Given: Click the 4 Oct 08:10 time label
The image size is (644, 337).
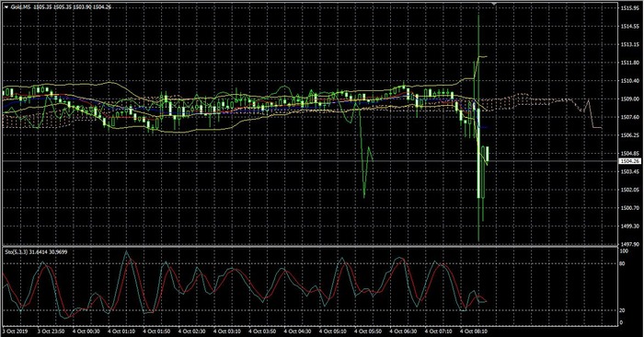Looking at the screenshot, I should tap(475, 331).
